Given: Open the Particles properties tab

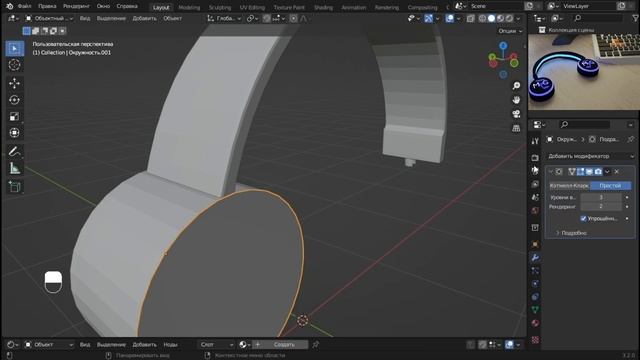Looking at the screenshot, I should [x=535, y=271].
